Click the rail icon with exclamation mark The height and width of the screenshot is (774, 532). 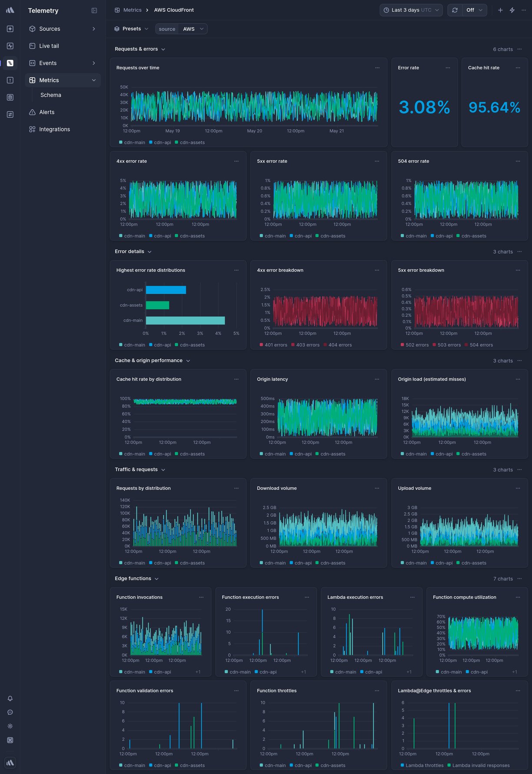pyautogui.click(x=10, y=80)
